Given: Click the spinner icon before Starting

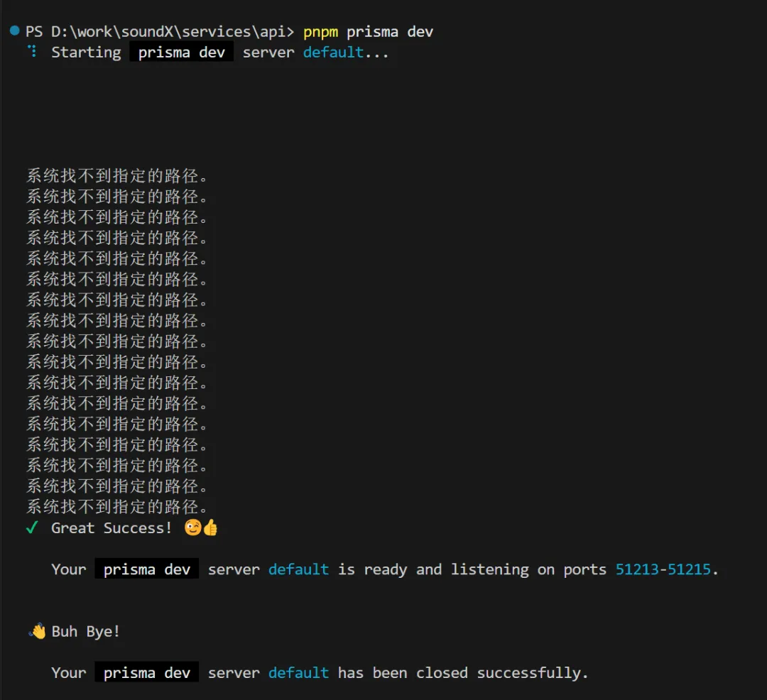Looking at the screenshot, I should point(32,51).
